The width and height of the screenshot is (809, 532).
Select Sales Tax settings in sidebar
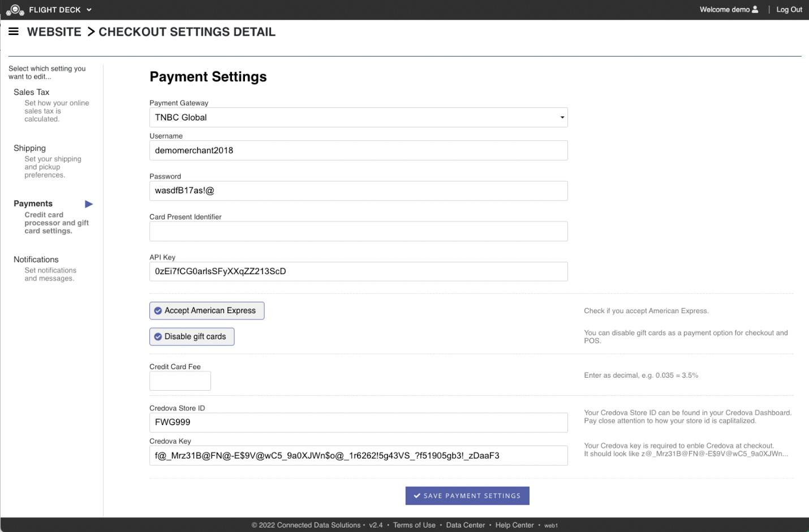pyautogui.click(x=32, y=92)
